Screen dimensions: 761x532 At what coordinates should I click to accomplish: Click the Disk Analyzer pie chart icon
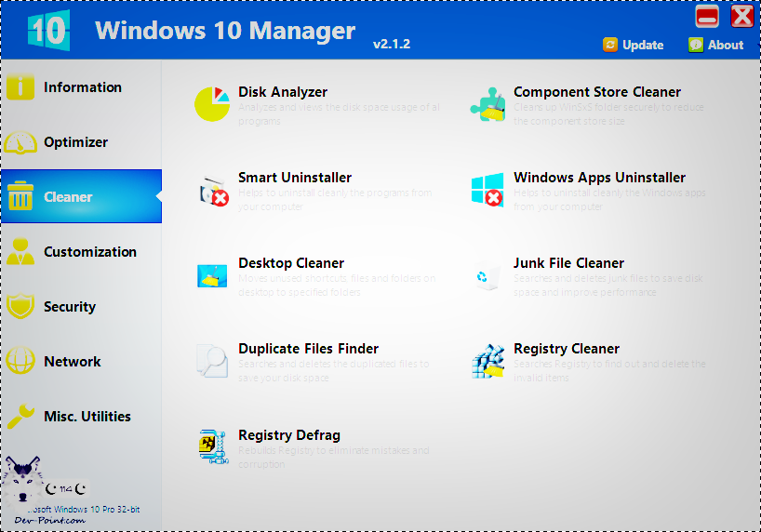click(x=212, y=103)
